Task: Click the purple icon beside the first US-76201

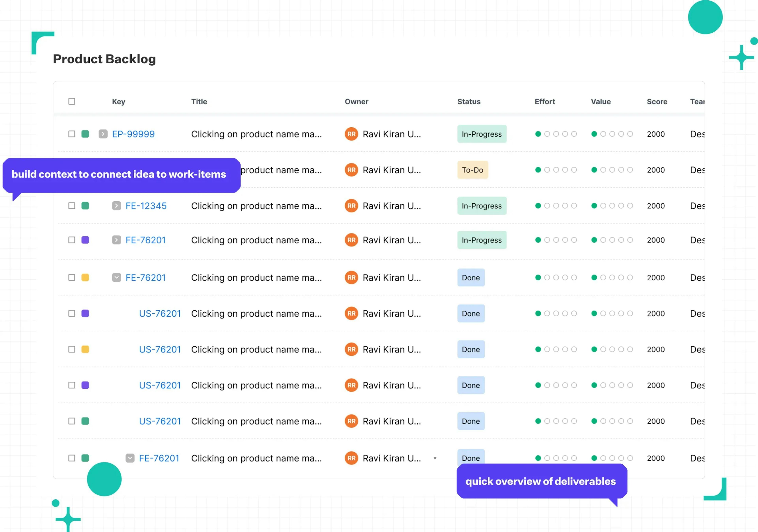Action: (x=85, y=313)
